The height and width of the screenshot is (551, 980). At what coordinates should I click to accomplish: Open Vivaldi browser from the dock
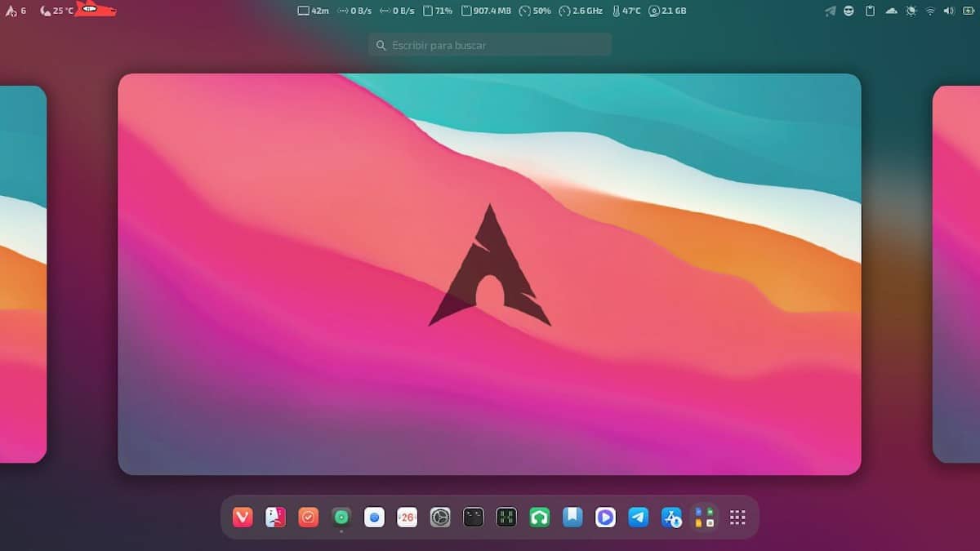pyautogui.click(x=243, y=517)
